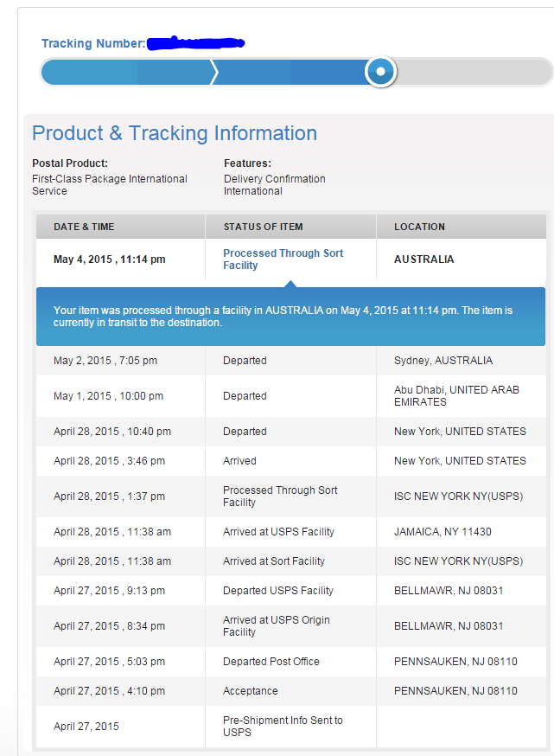Click the First-Class Package International Service label
This screenshot has width=554, height=756.
109,184
